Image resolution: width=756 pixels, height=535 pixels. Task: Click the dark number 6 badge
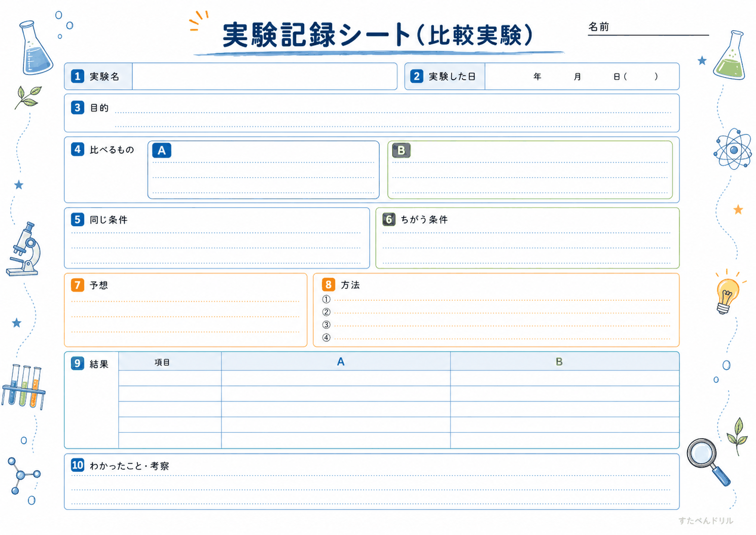click(389, 219)
